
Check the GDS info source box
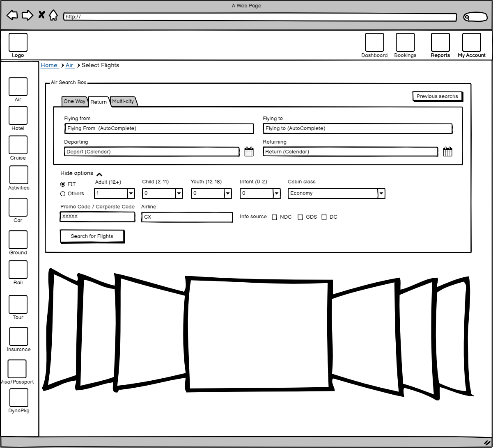(x=300, y=217)
